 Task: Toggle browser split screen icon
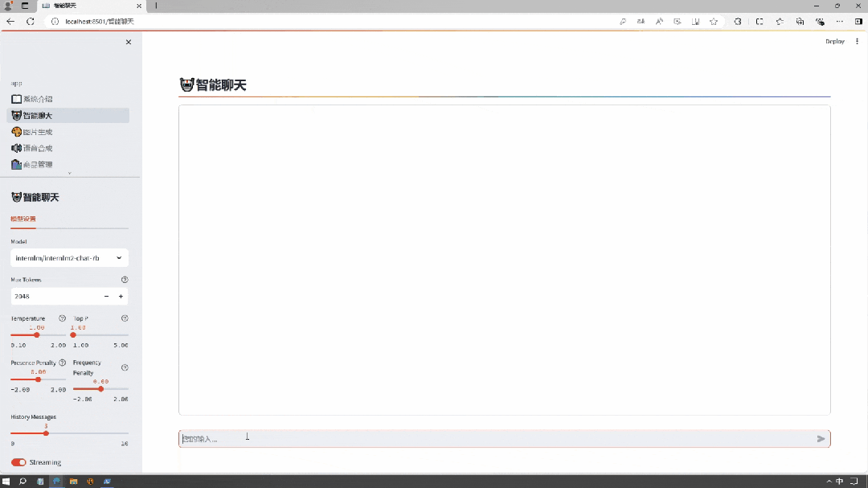pos(759,22)
